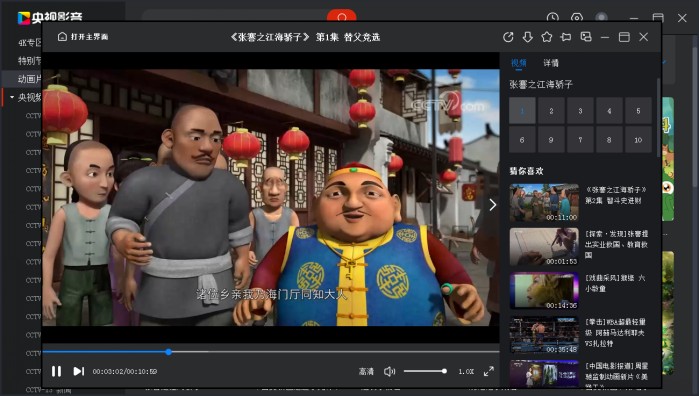Collapse side panel with the right chevron arrow

(492, 205)
